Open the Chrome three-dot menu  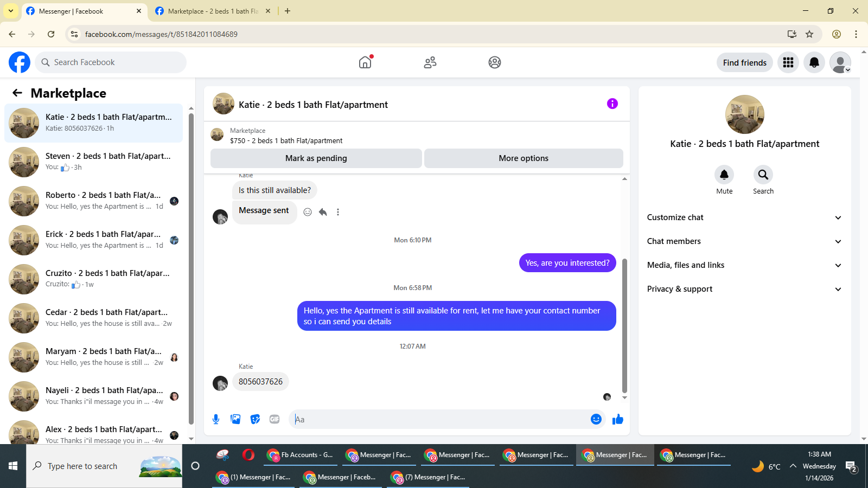(856, 34)
